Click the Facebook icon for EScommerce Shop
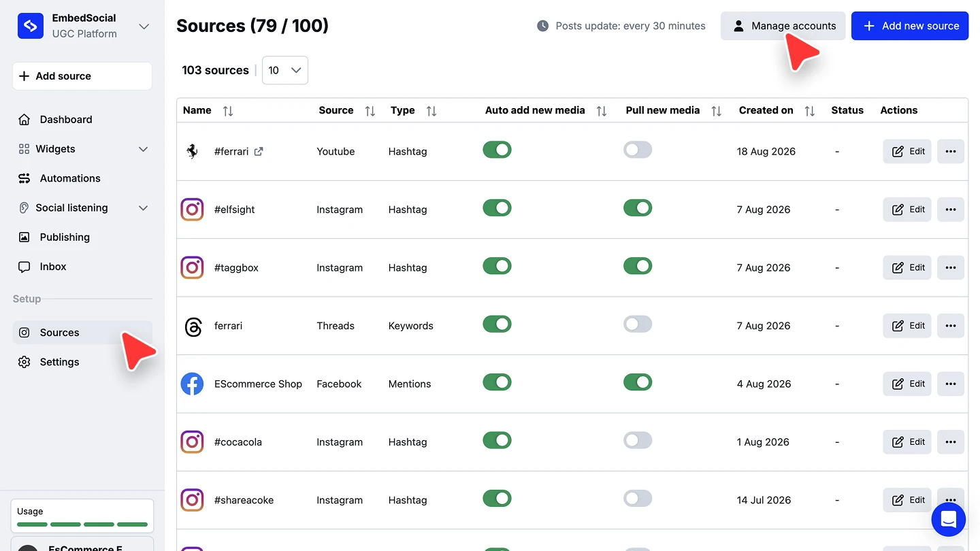This screenshot has height=551, width=980. tap(193, 384)
